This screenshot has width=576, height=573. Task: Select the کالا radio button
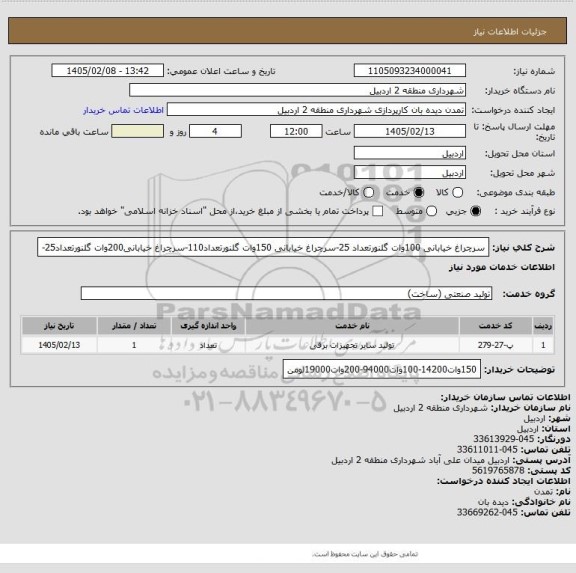(x=457, y=192)
